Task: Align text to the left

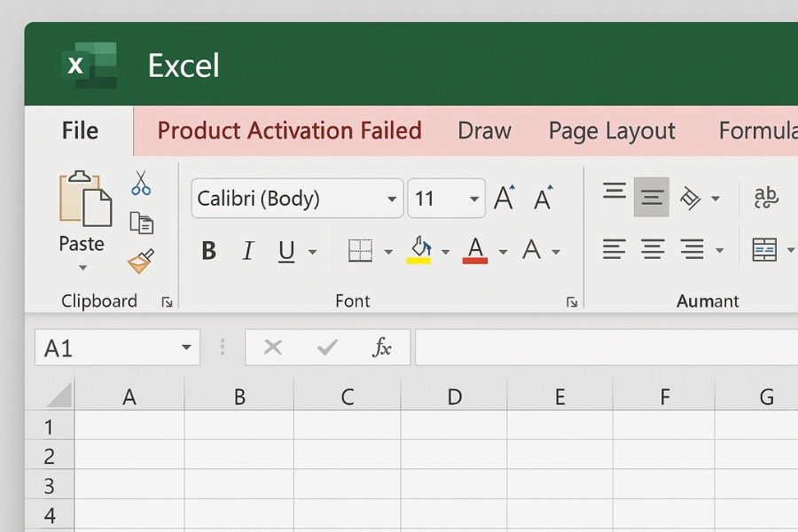Action: (614, 249)
